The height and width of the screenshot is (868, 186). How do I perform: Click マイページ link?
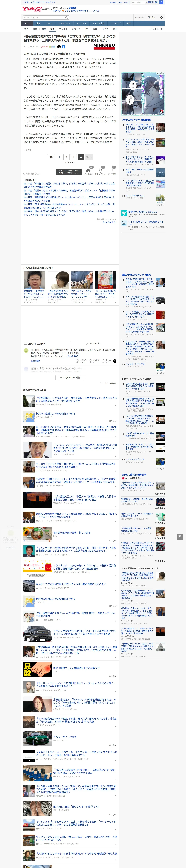(x=139, y=18)
